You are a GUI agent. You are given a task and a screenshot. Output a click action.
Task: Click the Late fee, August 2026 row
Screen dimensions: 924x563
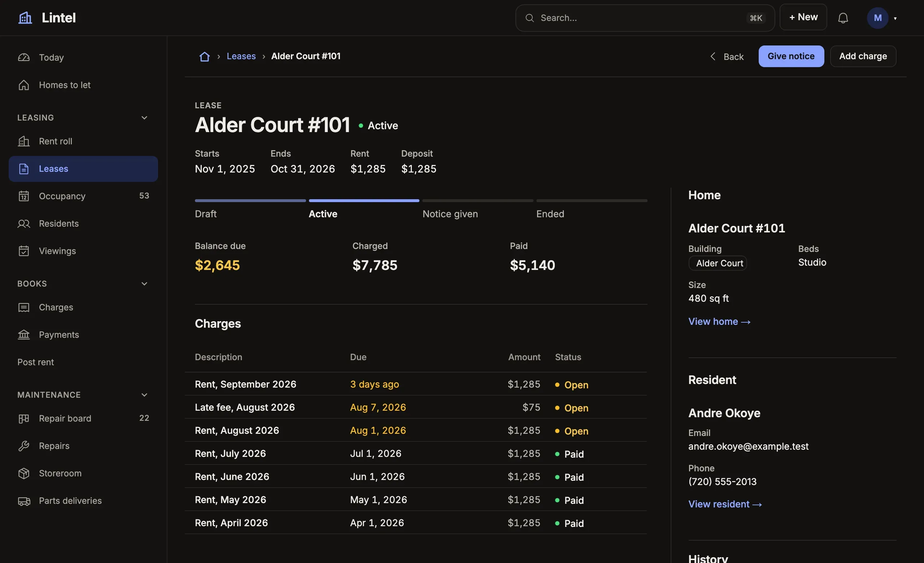pyautogui.click(x=415, y=407)
